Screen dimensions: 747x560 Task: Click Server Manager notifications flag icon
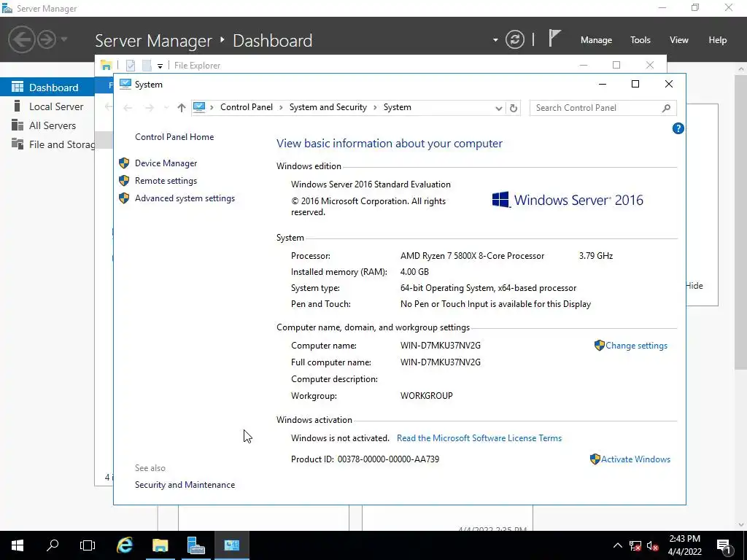pyautogui.click(x=554, y=38)
